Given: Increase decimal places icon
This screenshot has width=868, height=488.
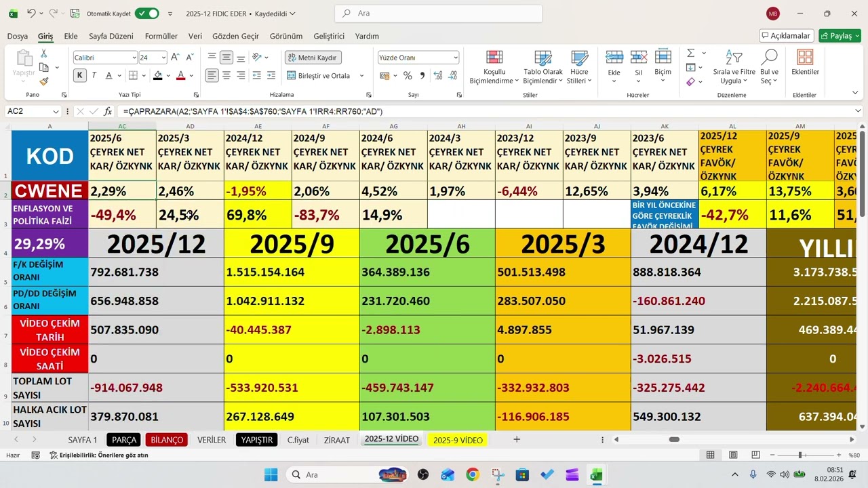Looking at the screenshot, I should 439,75.
